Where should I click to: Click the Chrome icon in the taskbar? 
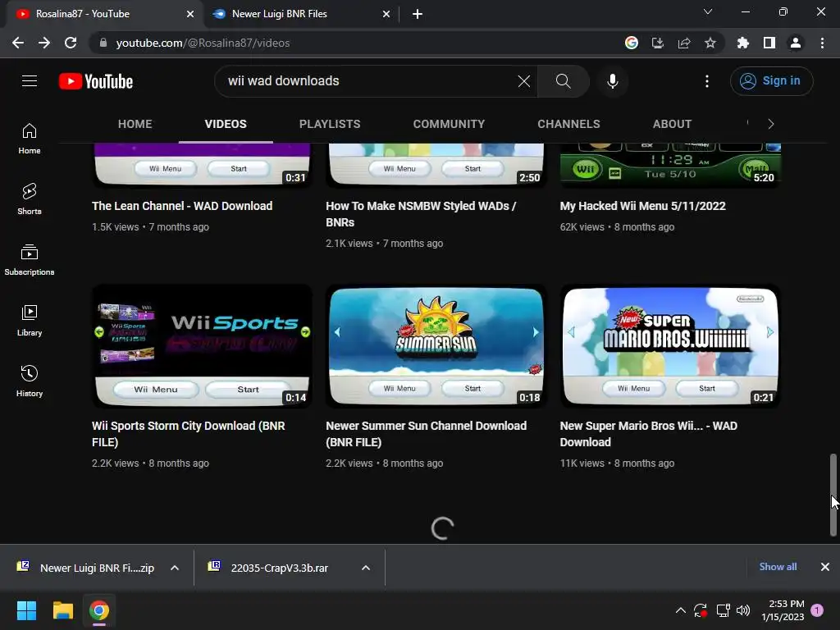point(99,610)
